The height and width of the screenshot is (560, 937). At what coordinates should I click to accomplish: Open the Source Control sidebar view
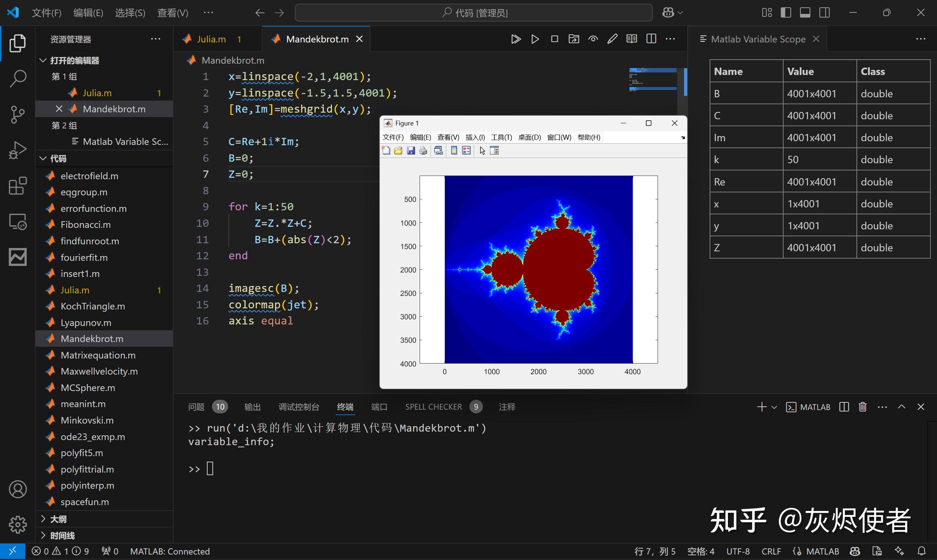tap(17, 114)
